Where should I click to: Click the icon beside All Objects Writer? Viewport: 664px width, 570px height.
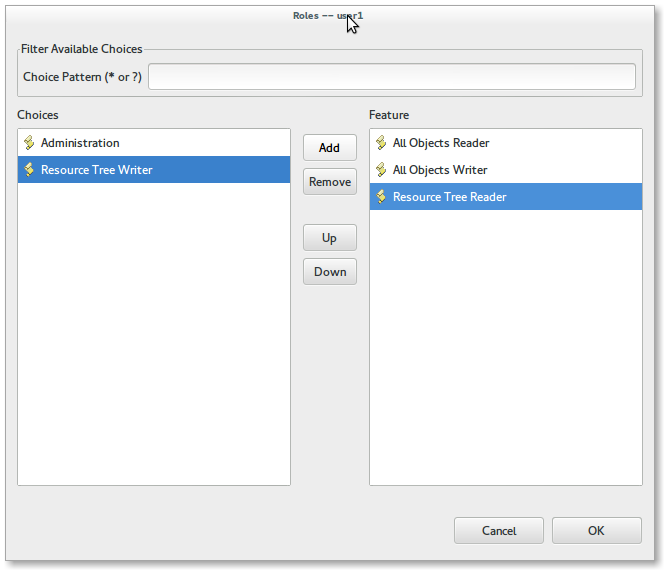381,170
